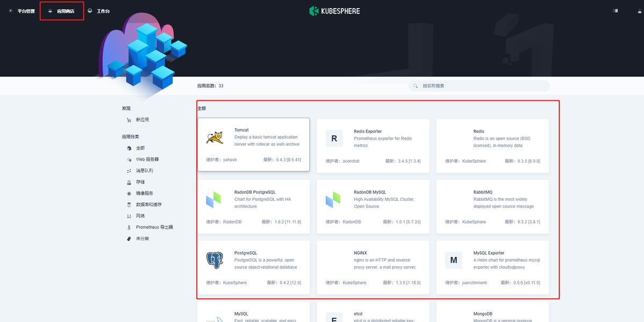Click the Redis Exporter 'R' icon

[334, 138]
